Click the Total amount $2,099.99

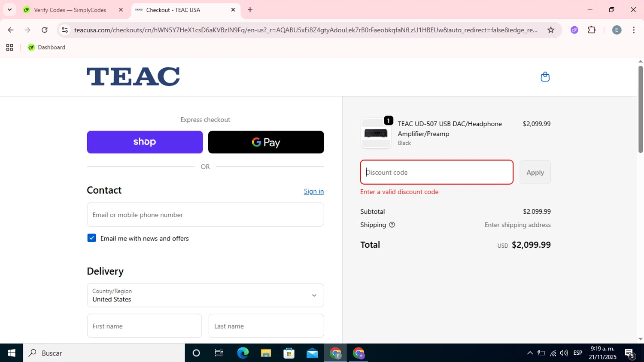(x=531, y=245)
